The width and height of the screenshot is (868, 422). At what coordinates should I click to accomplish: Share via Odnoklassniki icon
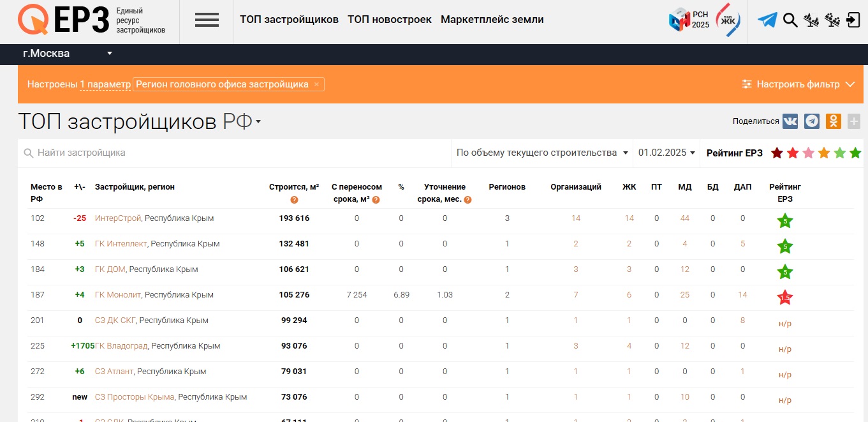click(x=833, y=121)
